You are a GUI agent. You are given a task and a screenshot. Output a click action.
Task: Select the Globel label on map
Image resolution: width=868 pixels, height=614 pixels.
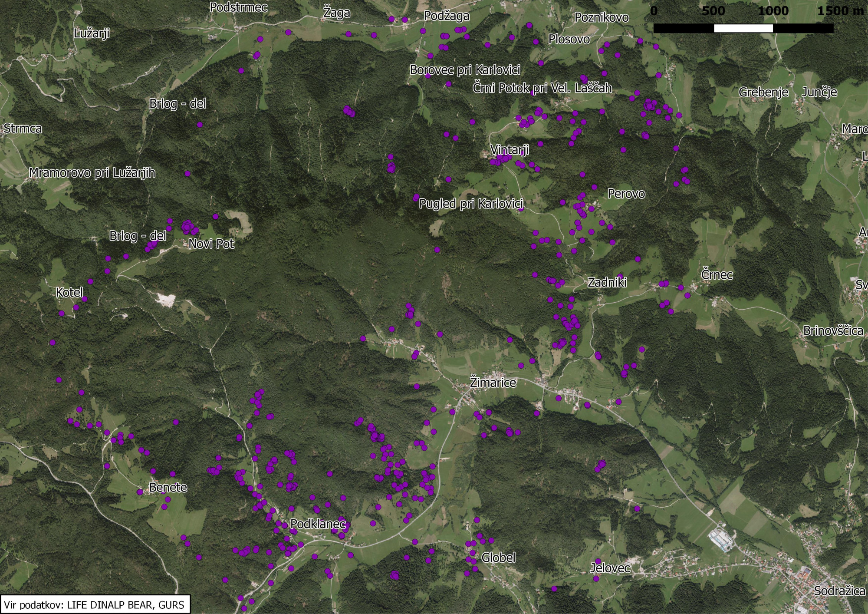[x=498, y=558]
